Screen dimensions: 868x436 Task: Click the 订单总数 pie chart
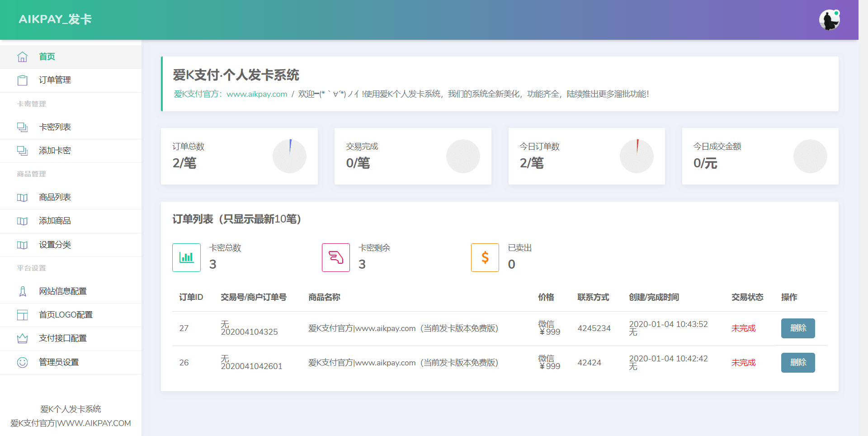pos(289,156)
